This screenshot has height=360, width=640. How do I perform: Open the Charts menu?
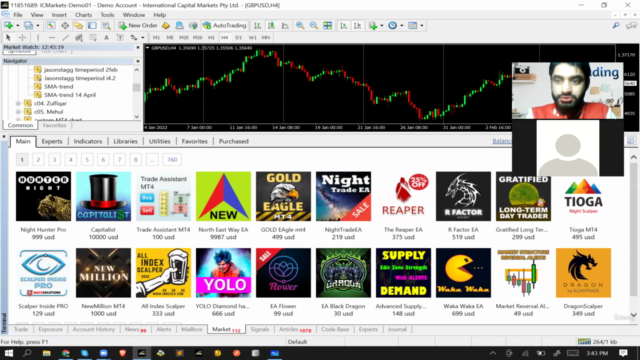[83, 15]
